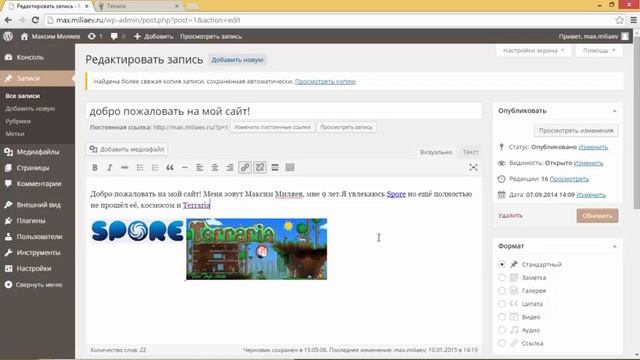
Task: Open the Добавить menu in admin bar
Action: point(153,36)
